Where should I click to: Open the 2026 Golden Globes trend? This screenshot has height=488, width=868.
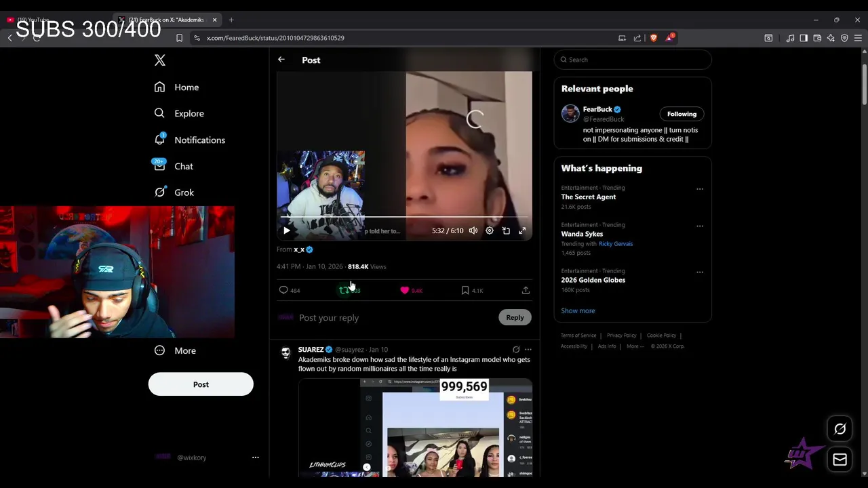(x=593, y=280)
